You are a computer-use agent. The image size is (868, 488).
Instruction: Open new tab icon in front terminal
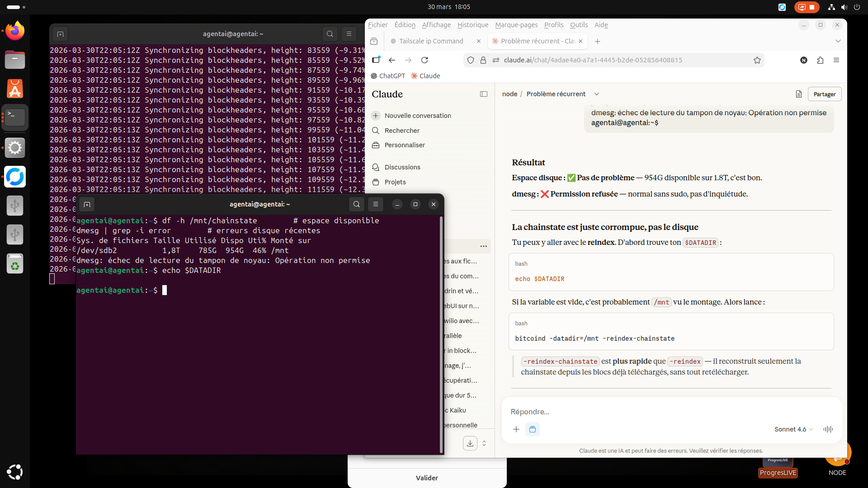coord(87,204)
